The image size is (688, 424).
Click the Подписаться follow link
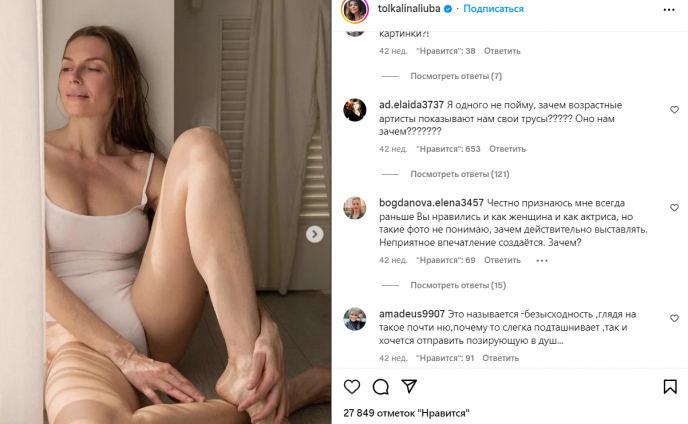click(x=494, y=9)
